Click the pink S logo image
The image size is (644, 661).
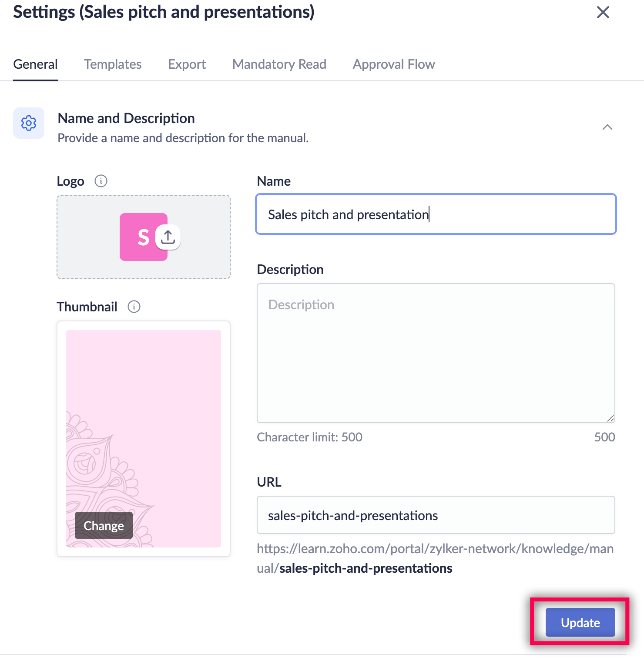click(139, 237)
